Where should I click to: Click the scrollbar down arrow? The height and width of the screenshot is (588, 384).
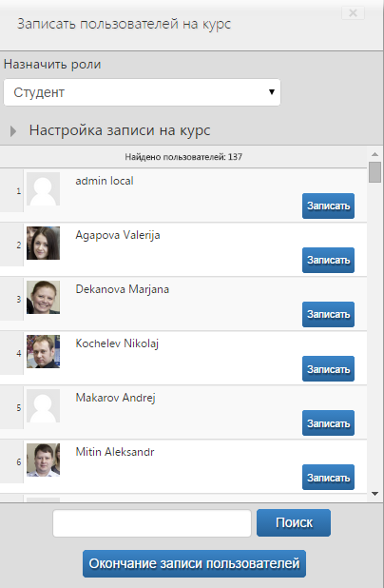click(375, 494)
